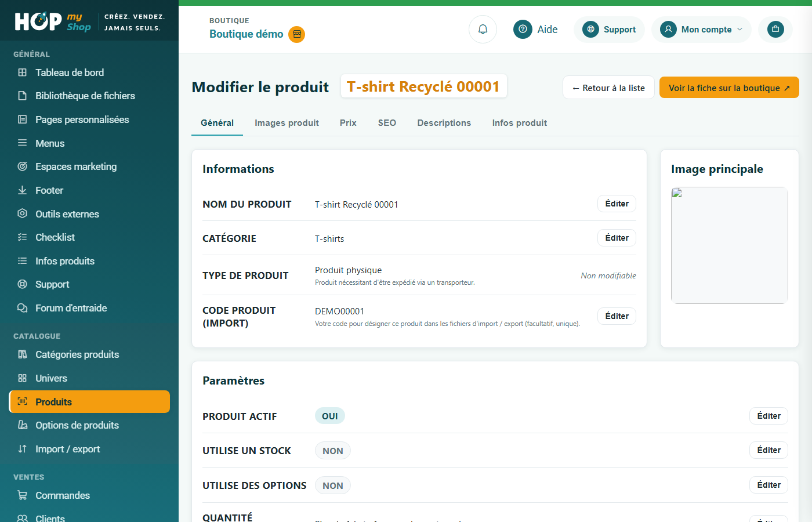The image size is (812, 522).
Task: Click Voir la fiche sur la boutique
Action: (x=729, y=88)
